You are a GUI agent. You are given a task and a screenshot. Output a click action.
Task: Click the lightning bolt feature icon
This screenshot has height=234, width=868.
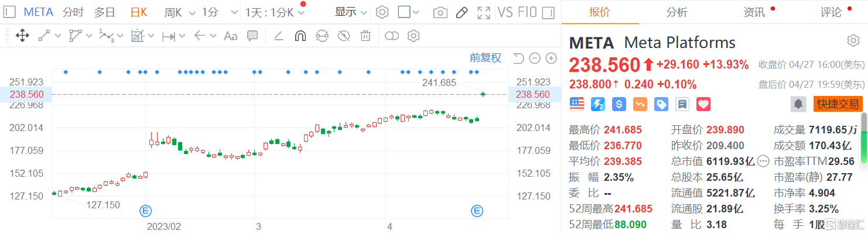(598, 104)
